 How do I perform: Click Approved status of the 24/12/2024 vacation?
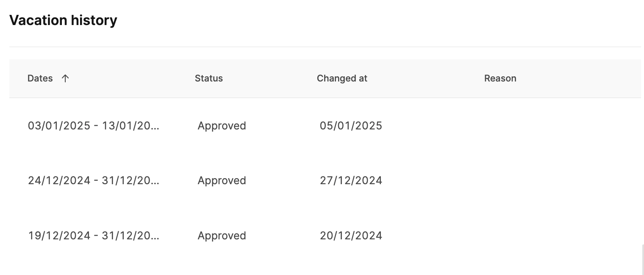pyautogui.click(x=222, y=180)
